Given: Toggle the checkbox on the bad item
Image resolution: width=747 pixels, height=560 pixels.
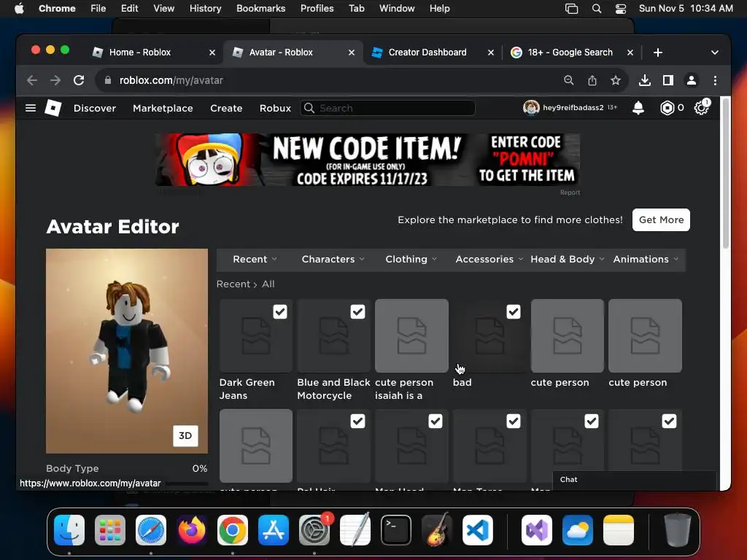Looking at the screenshot, I should point(514,312).
